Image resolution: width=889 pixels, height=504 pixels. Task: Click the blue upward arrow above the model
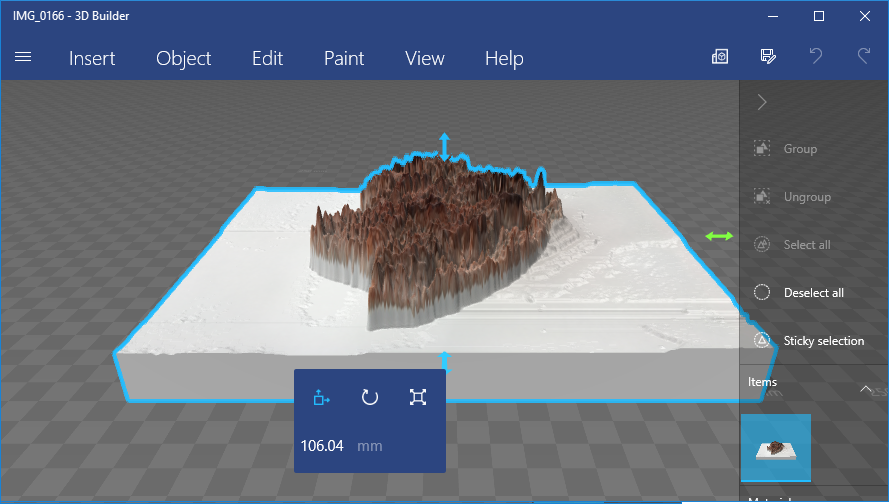pos(445,144)
